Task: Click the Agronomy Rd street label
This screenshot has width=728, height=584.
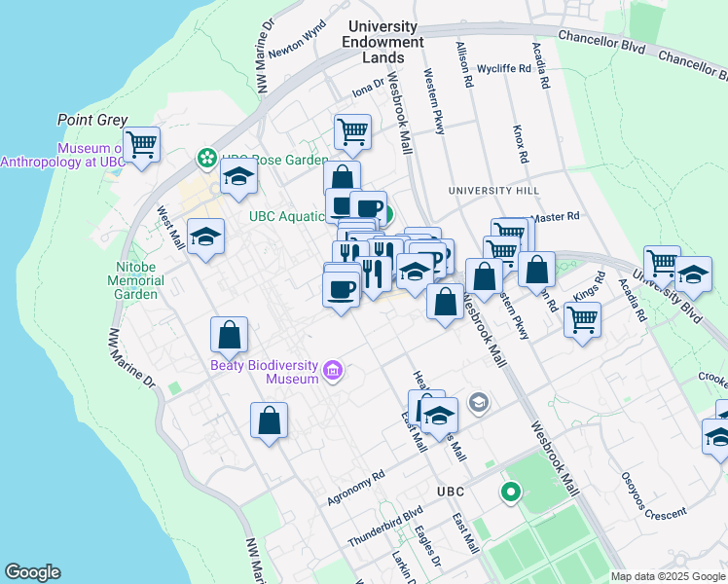Action: 356,488
